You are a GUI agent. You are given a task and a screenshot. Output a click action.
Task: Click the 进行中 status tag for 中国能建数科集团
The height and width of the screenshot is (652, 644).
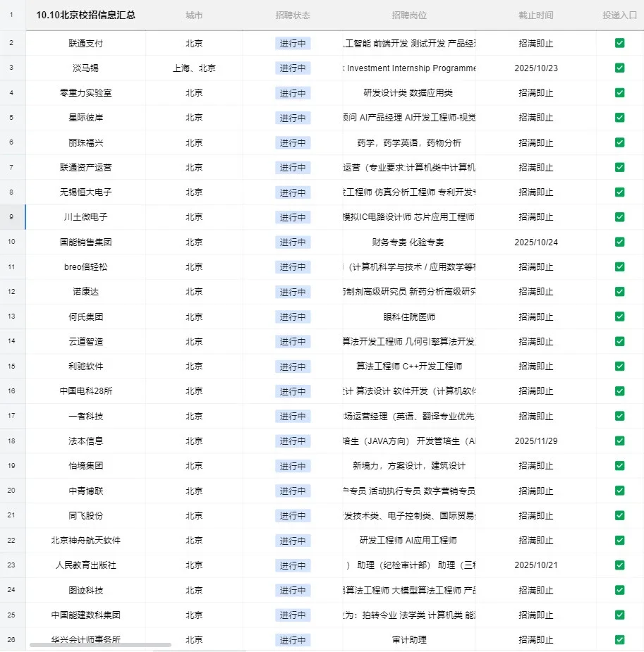click(x=293, y=615)
